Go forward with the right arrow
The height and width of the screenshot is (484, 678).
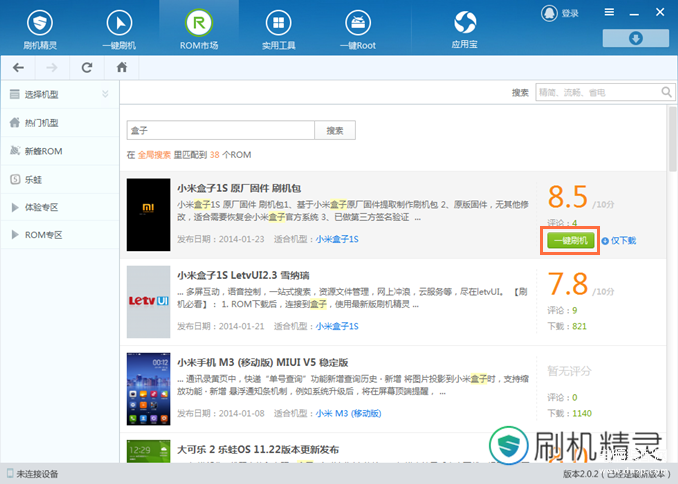tap(52, 67)
